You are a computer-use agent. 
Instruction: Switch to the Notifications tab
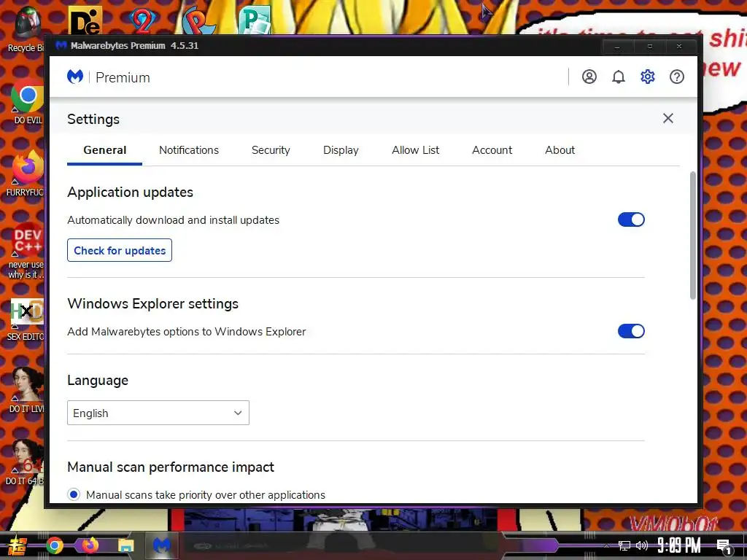click(x=189, y=150)
